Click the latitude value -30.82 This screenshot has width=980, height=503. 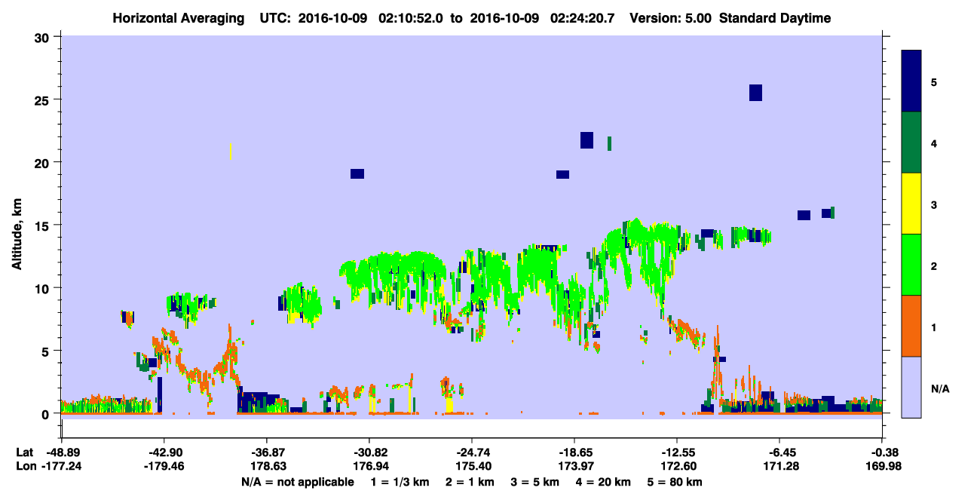click(x=369, y=452)
